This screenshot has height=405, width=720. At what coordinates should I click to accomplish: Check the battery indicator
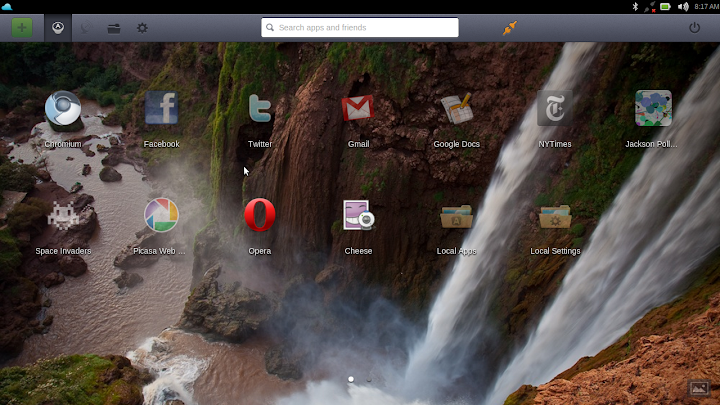pyautogui.click(x=665, y=6)
